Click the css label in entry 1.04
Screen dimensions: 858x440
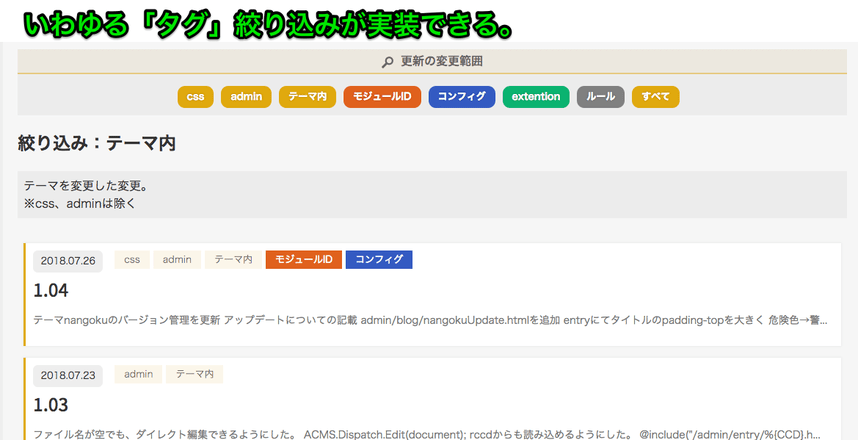click(x=132, y=260)
